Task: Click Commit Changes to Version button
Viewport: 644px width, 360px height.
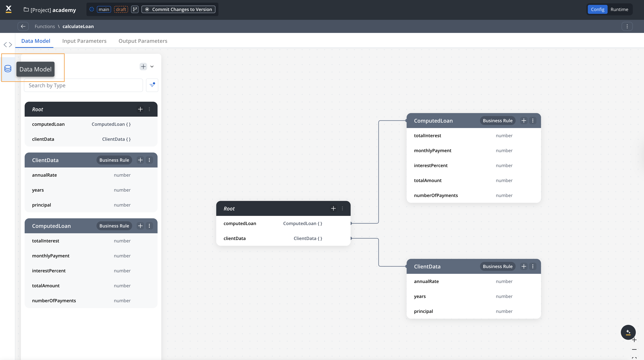Action: [x=178, y=10]
